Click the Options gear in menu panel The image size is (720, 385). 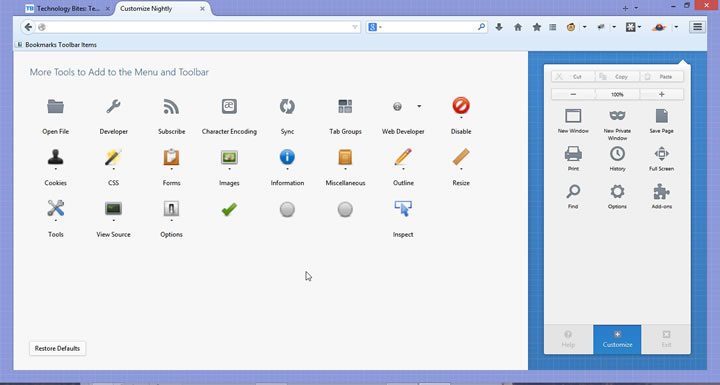(617, 191)
